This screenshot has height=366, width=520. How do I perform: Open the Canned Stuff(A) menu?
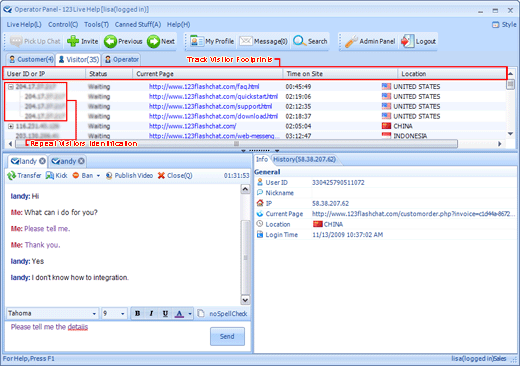click(x=138, y=24)
